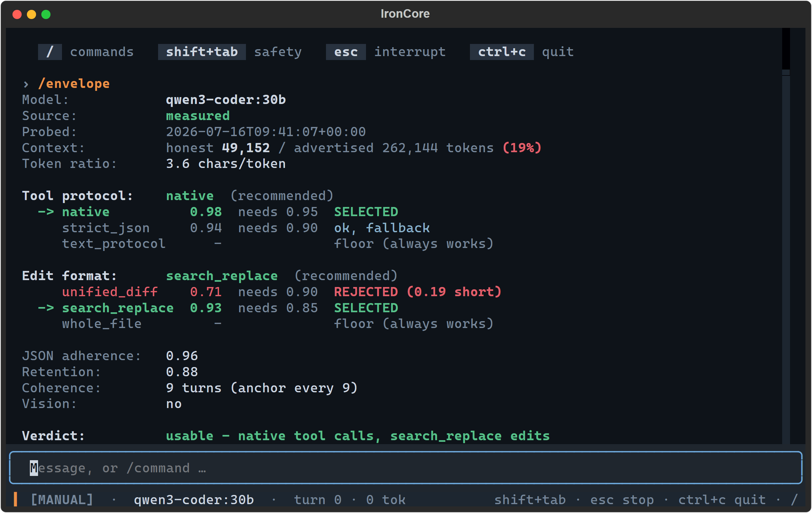812x513 pixels.
Task: Click the REJECTED (0.19 short) status
Action: click(418, 292)
